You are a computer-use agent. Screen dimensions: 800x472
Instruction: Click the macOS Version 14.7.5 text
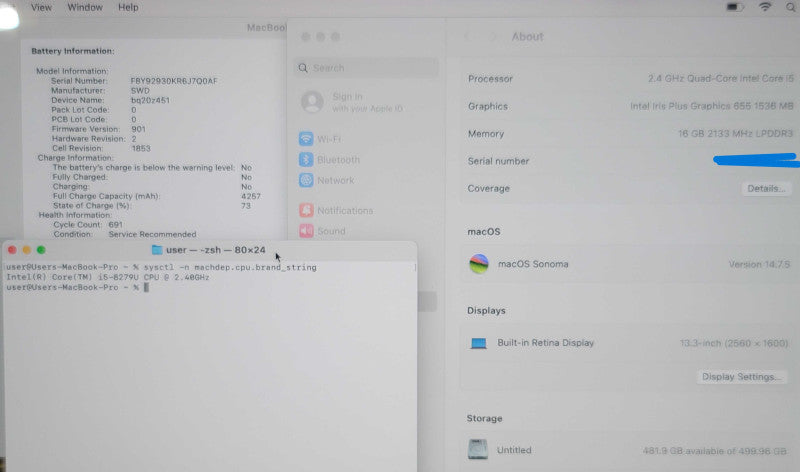click(x=759, y=264)
